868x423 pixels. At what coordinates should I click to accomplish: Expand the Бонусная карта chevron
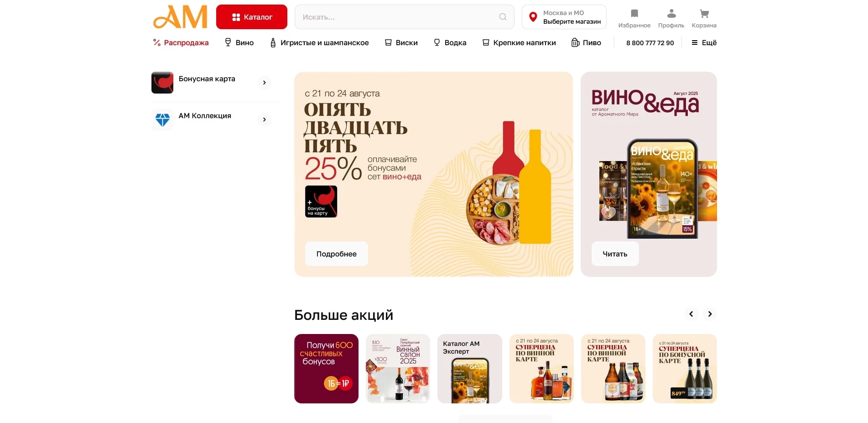[x=264, y=83]
